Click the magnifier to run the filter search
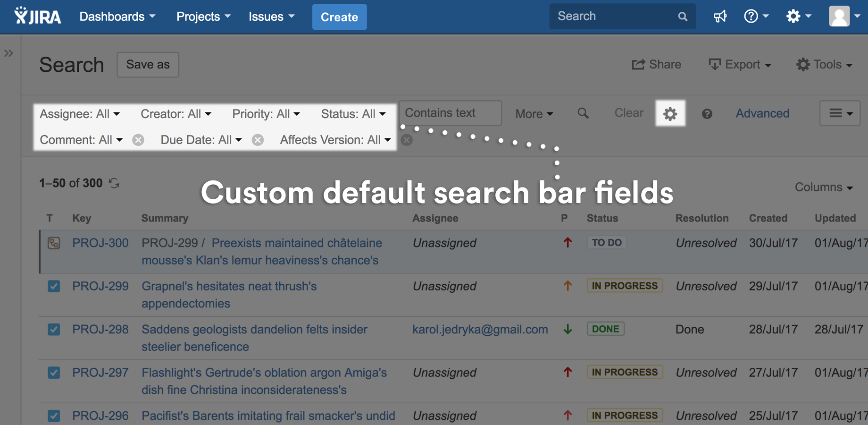This screenshot has width=868, height=425. (583, 113)
